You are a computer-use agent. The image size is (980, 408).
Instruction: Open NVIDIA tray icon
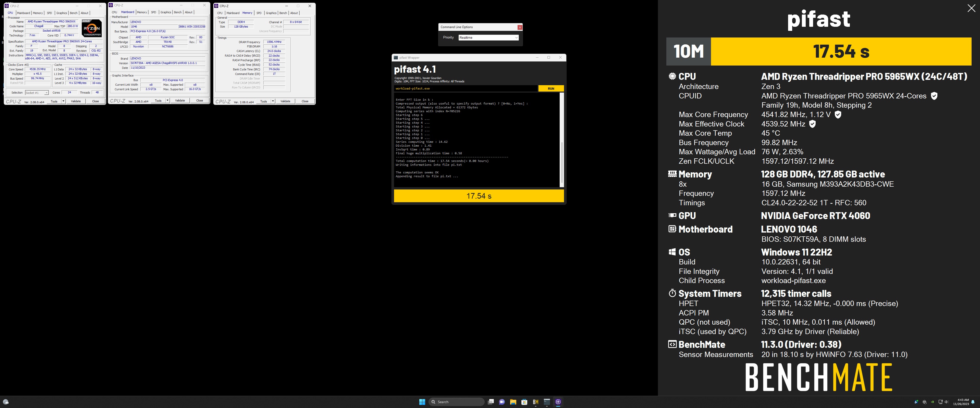tap(933, 402)
